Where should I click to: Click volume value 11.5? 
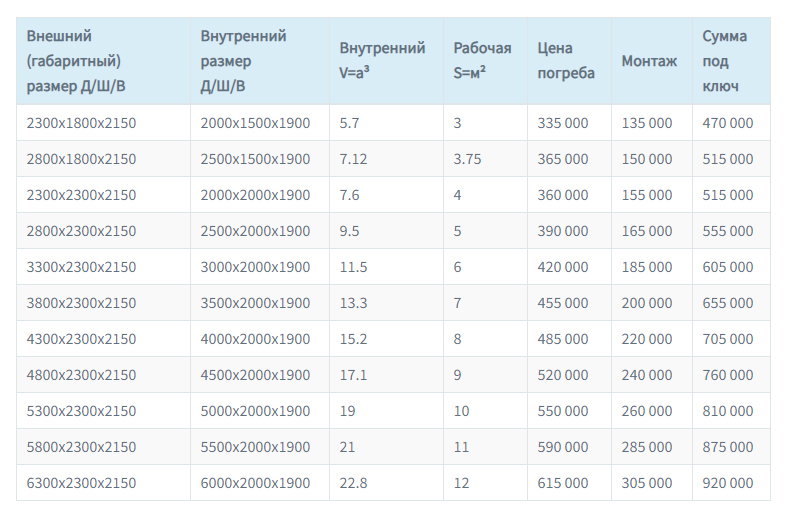click(x=353, y=267)
